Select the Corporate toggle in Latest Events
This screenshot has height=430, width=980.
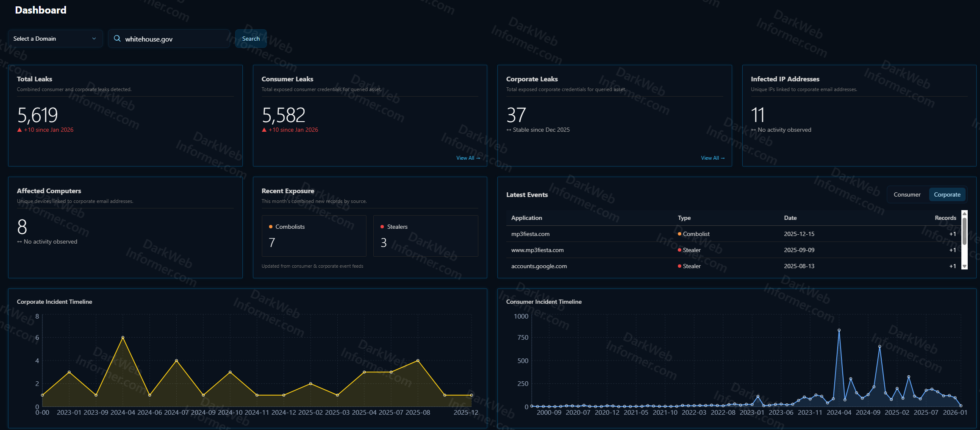tap(947, 195)
